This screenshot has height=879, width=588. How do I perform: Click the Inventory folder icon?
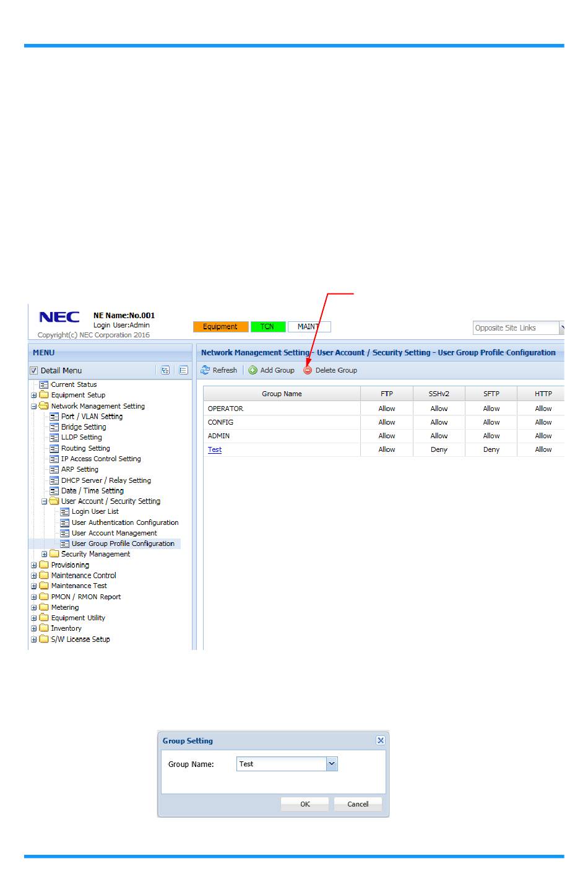[x=44, y=628]
